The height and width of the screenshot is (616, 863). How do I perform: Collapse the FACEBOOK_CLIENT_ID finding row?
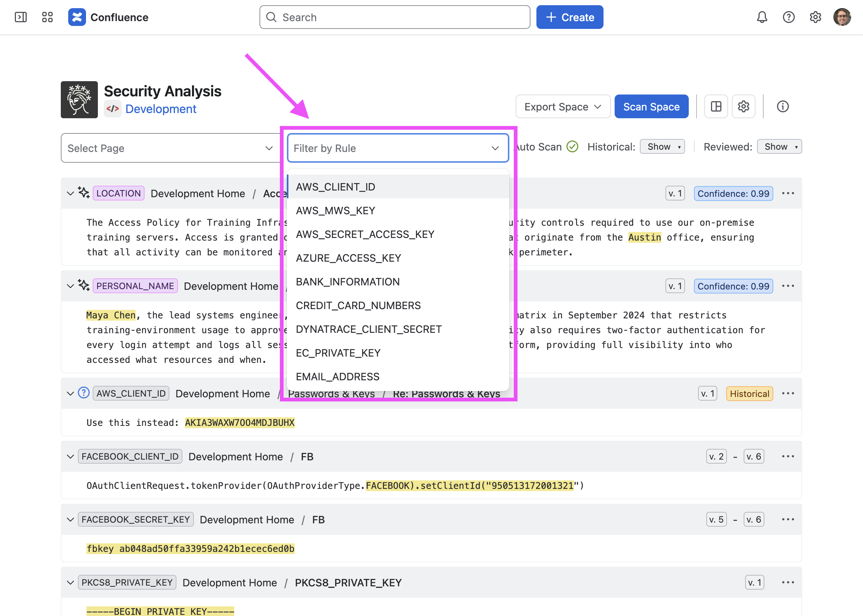pos(70,456)
